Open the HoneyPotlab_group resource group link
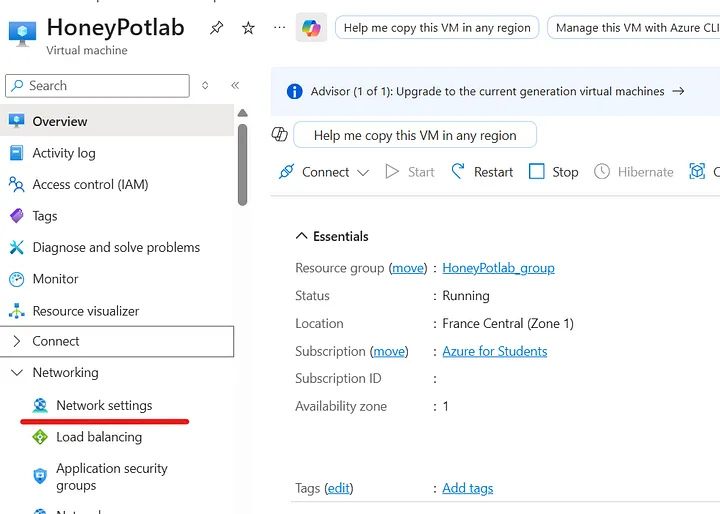The image size is (720, 514). coord(498,267)
